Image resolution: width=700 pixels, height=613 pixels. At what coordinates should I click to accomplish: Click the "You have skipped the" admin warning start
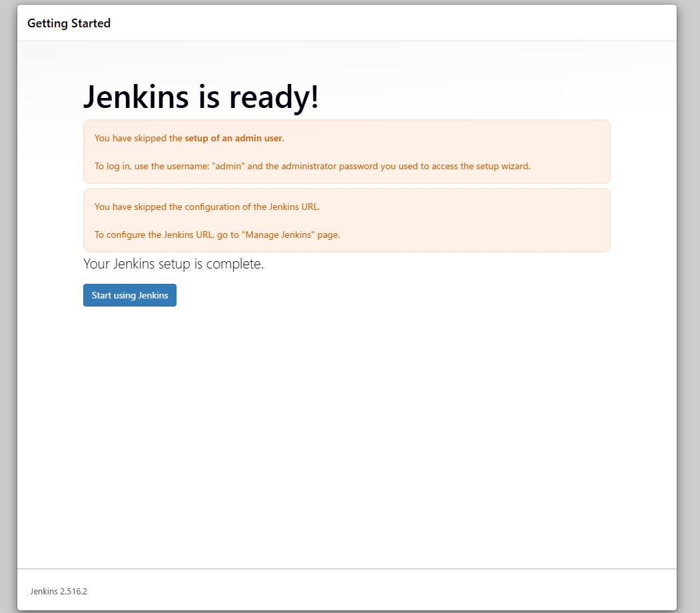(x=138, y=139)
